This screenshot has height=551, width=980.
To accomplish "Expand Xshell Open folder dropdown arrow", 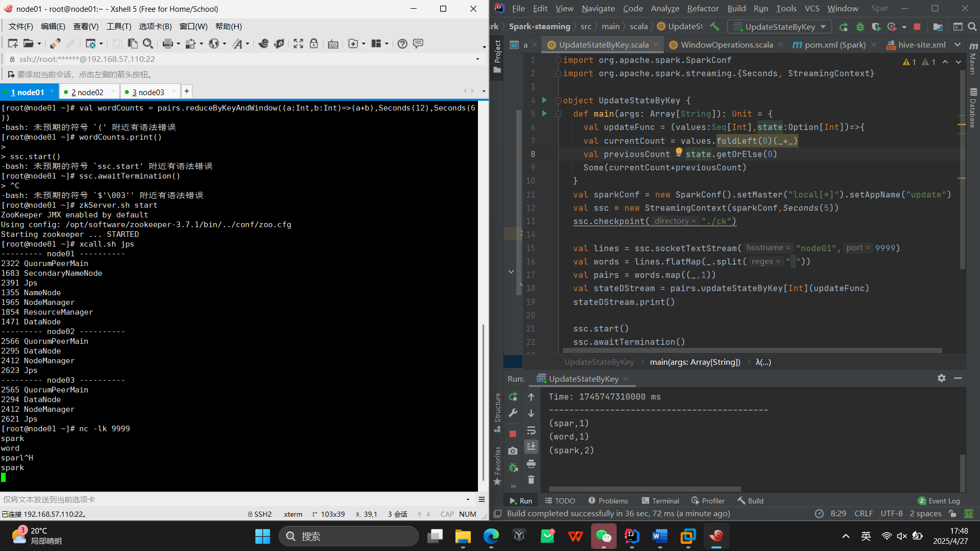I will [x=38, y=43].
